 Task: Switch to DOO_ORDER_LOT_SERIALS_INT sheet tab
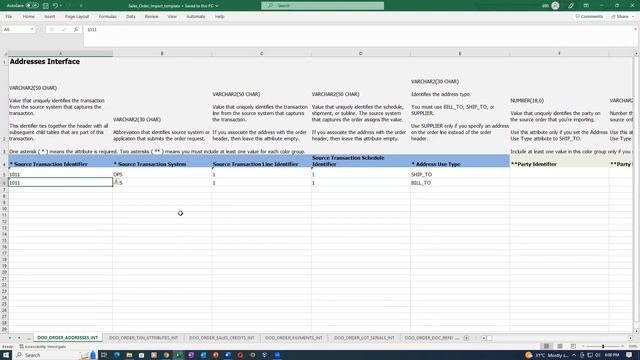[364, 338]
